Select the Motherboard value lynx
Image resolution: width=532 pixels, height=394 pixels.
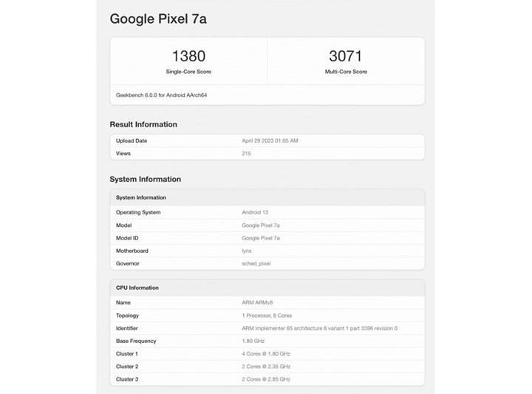point(247,251)
